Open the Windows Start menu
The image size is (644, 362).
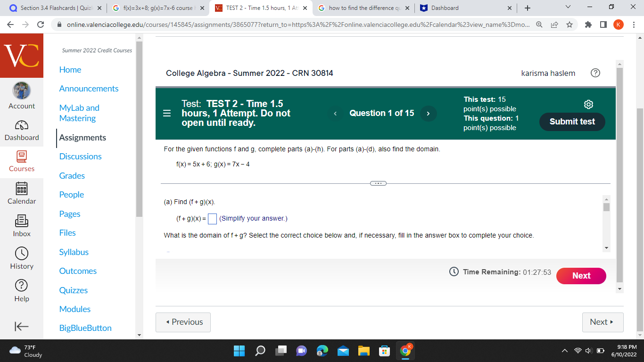(239, 351)
